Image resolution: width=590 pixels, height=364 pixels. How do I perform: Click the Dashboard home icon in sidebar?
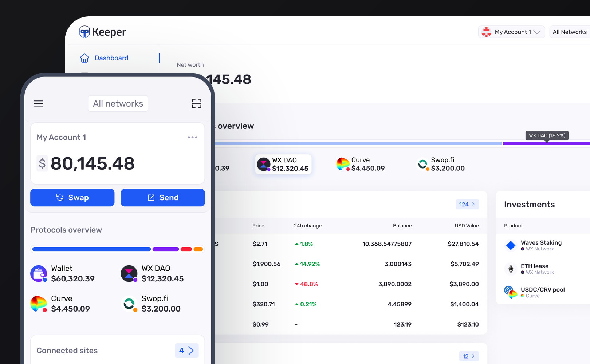pos(84,58)
